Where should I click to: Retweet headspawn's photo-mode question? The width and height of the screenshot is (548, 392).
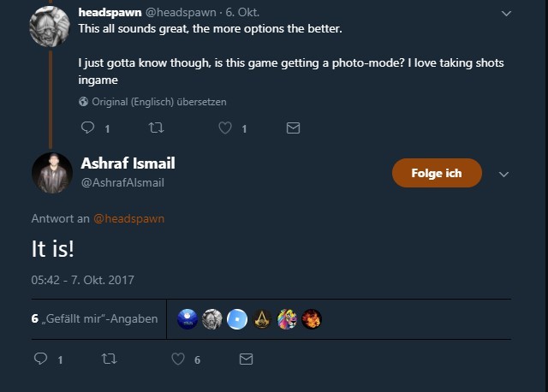[x=156, y=128]
